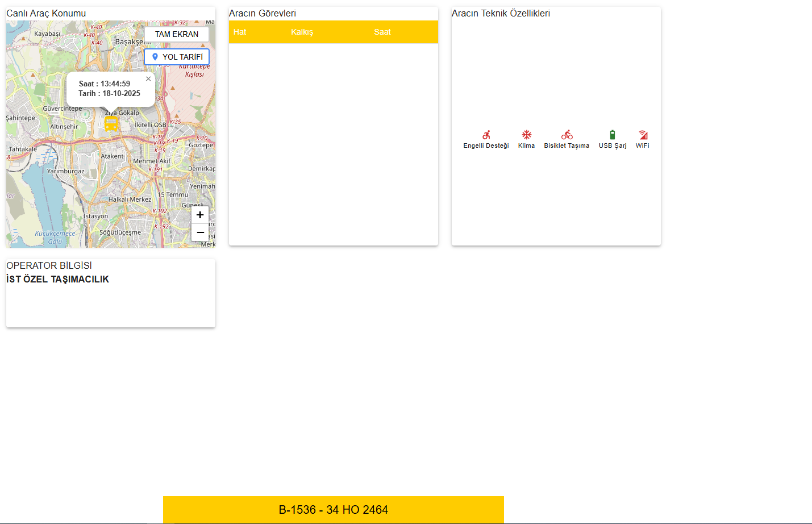Select the bicycle Bisiklet Taşıma icon
Image resolution: width=812 pixels, height=524 pixels.
tap(567, 135)
